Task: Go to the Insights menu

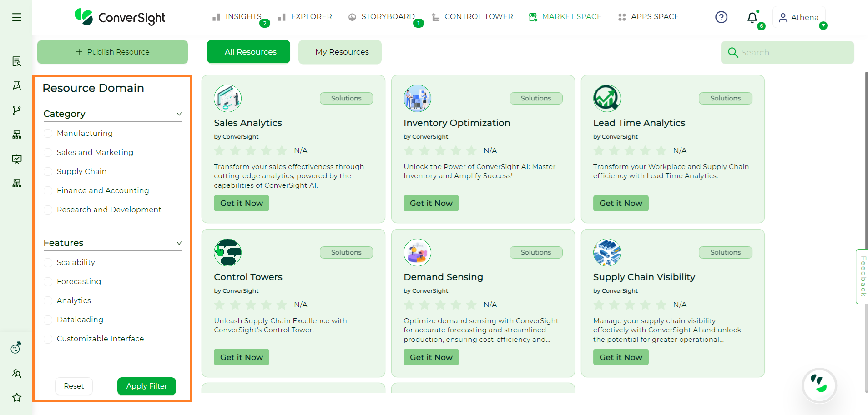Action: (243, 17)
